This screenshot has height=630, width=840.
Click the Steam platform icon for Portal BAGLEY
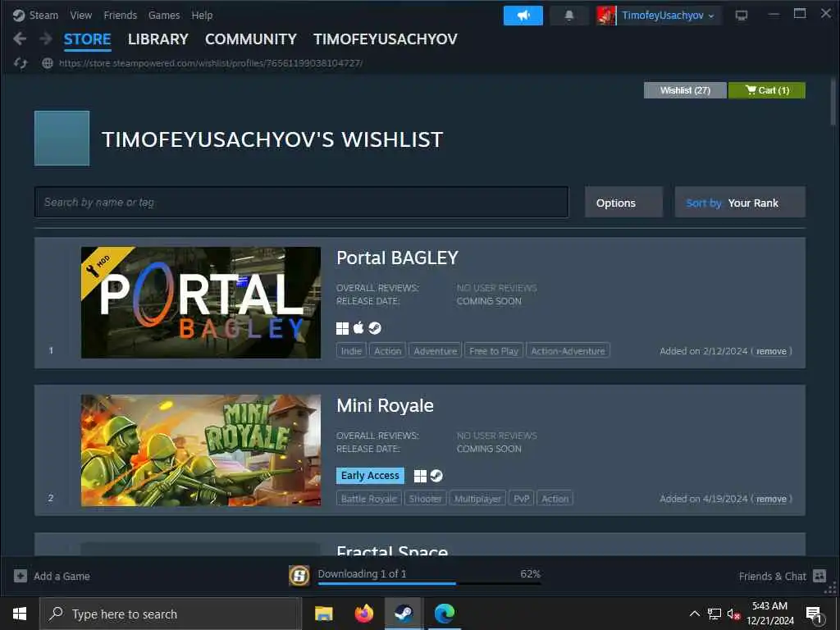click(375, 328)
